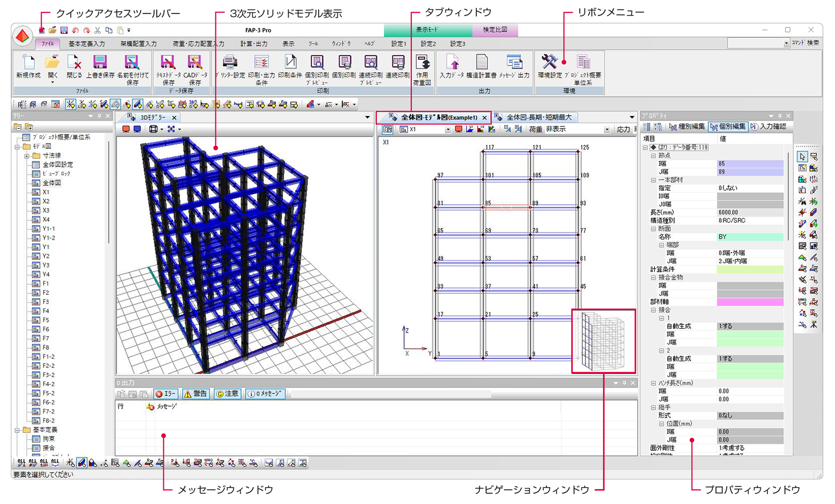Screen dimensions: 835x504
Task: Switch to the 全体図-長期・短期最大 tab
Action: coord(539,117)
